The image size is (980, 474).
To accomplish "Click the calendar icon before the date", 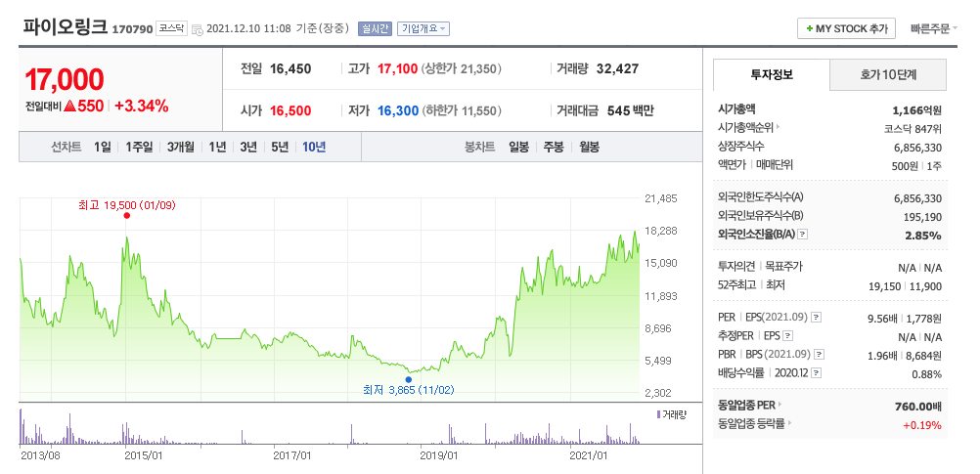I will point(197,29).
